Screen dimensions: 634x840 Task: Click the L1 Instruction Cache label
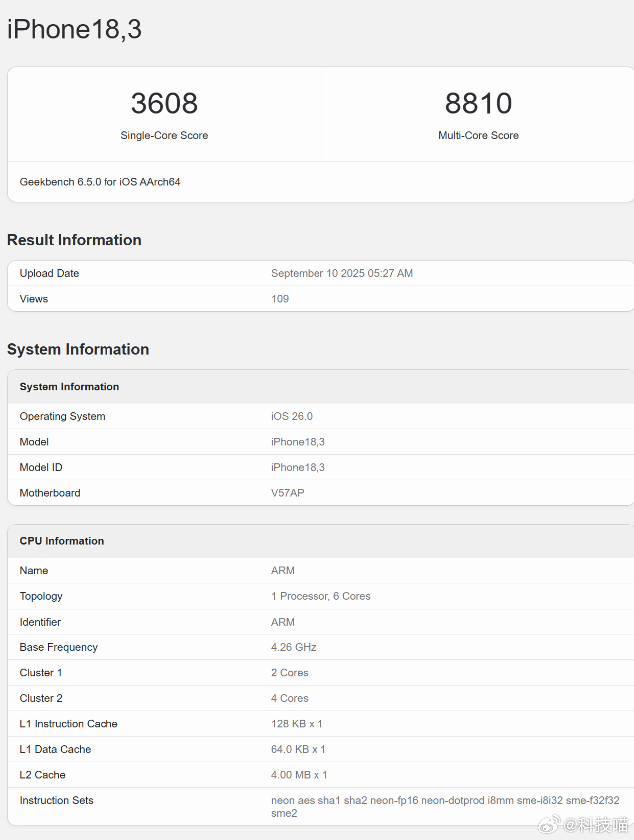[69, 724]
